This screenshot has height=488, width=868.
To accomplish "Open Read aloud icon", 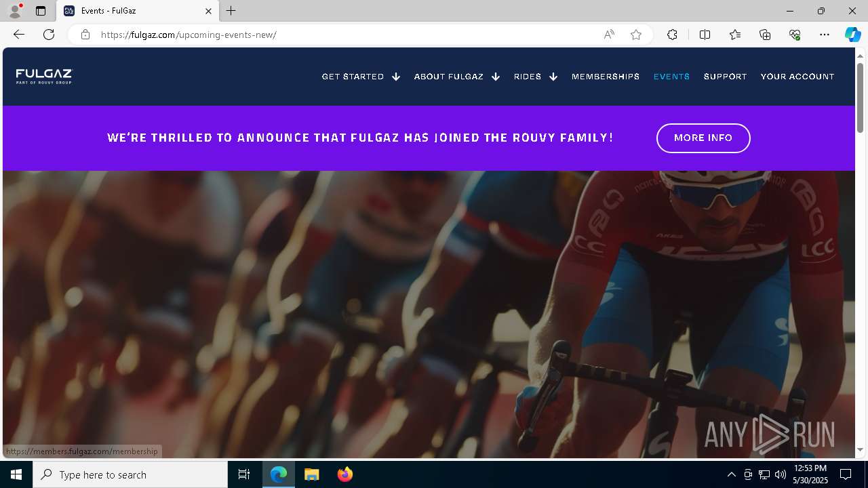I will [609, 35].
